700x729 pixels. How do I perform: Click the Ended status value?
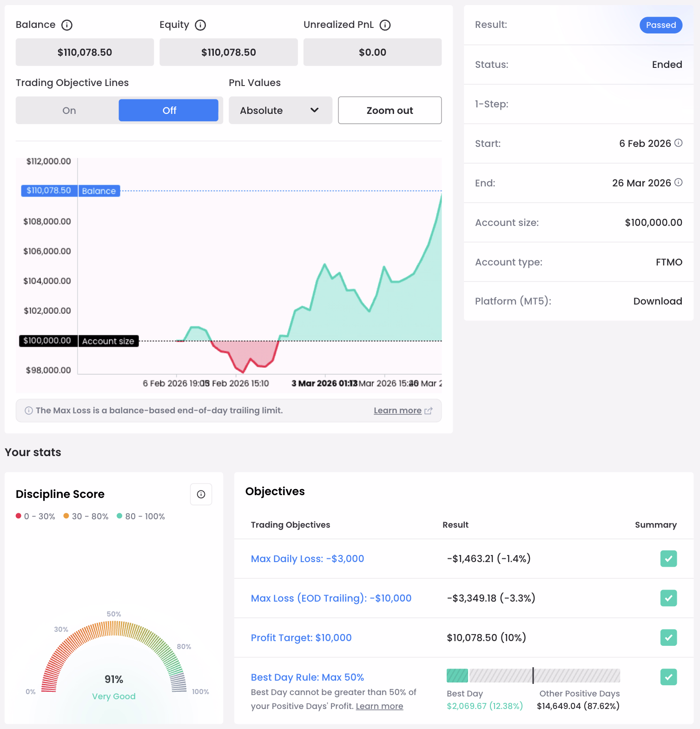[x=667, y=65]
